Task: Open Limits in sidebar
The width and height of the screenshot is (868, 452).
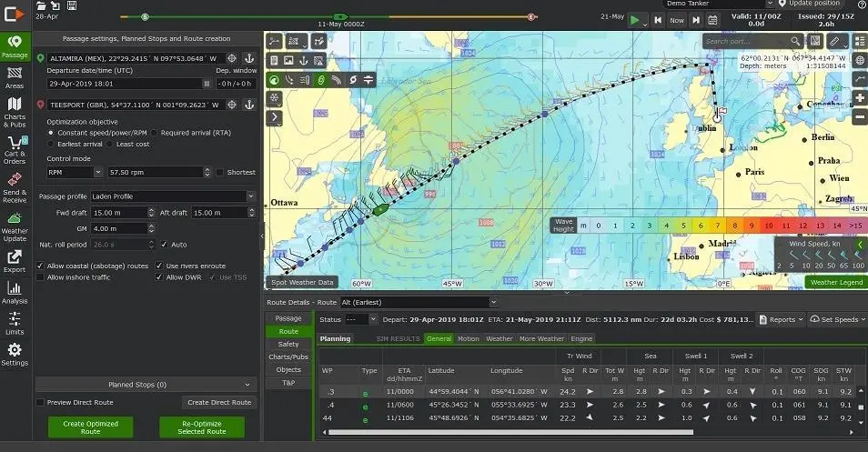Action: (x=15, y=324)
